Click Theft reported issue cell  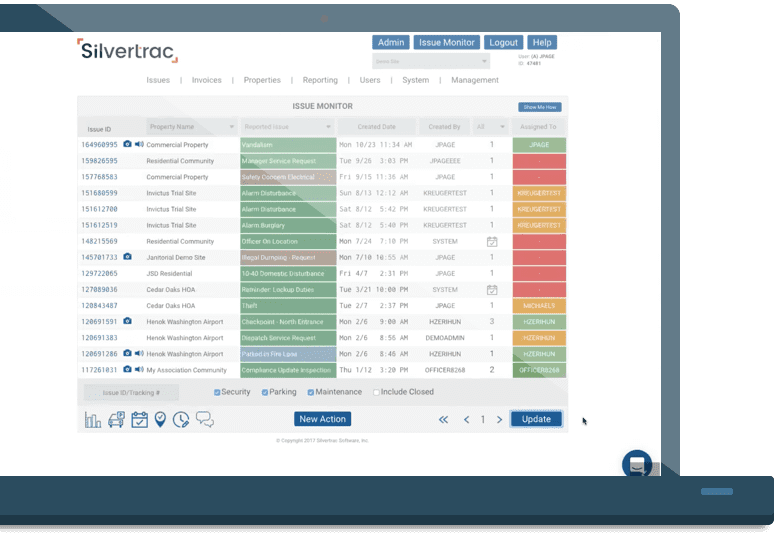click(288, 306)
